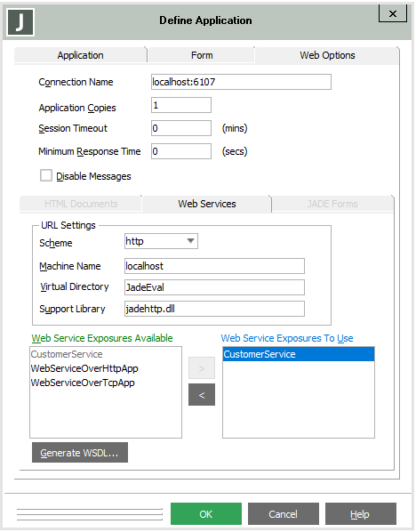This screenshot has width=416, height=532.
Task: Click the Generate WSDL button
Action: click(80, 453)
